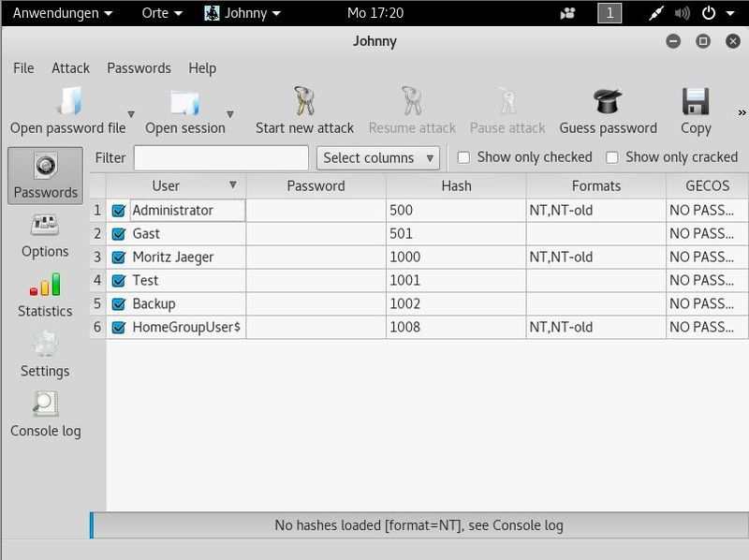749x560 pixels.
Task: Open the Anwendungen menu
Action: [x=63, y=13]
